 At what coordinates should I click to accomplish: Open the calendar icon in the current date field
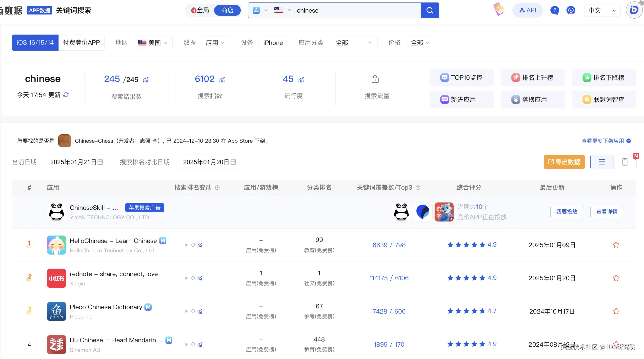[100, 162]
